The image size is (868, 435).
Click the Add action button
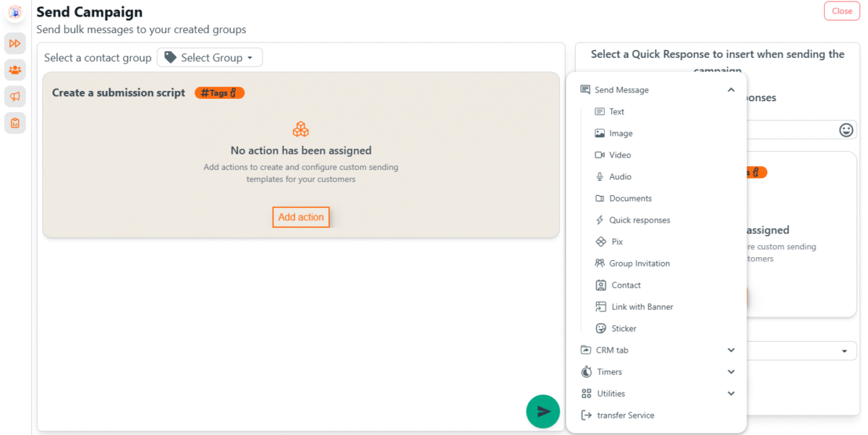(301, 217)
